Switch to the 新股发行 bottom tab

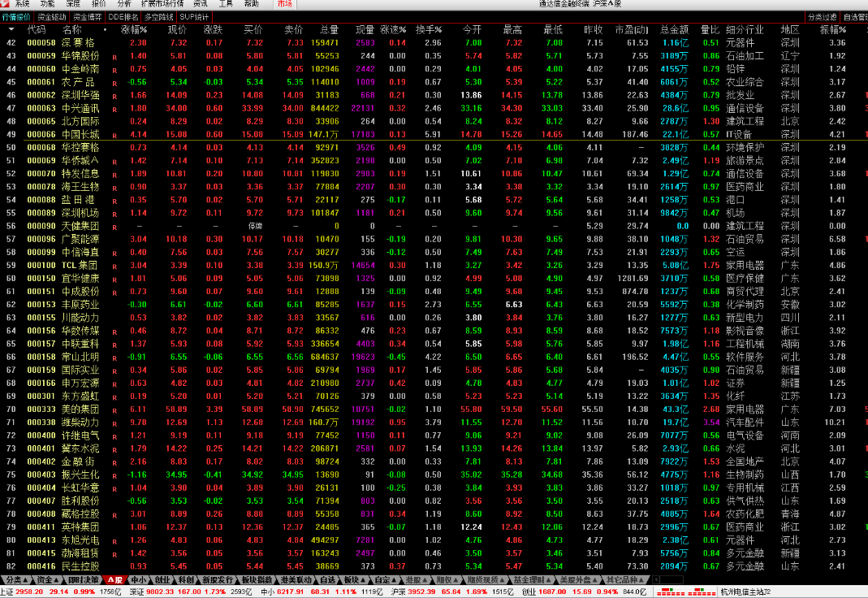pos(218,580)
